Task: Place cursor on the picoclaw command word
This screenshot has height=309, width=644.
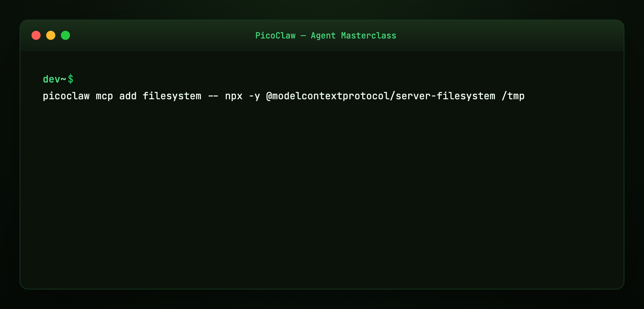Action: (66, 96)
